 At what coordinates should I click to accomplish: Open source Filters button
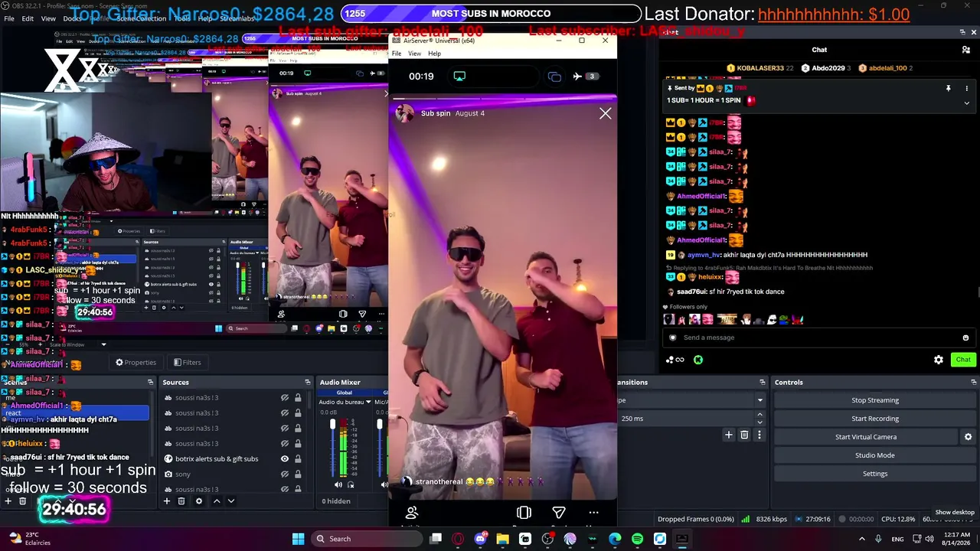point(188,363)
